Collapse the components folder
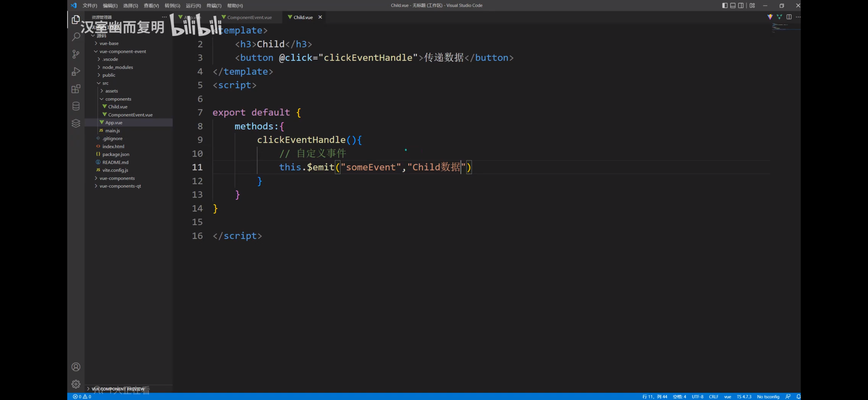Screen dimensions: 868x400 (118, 99)
